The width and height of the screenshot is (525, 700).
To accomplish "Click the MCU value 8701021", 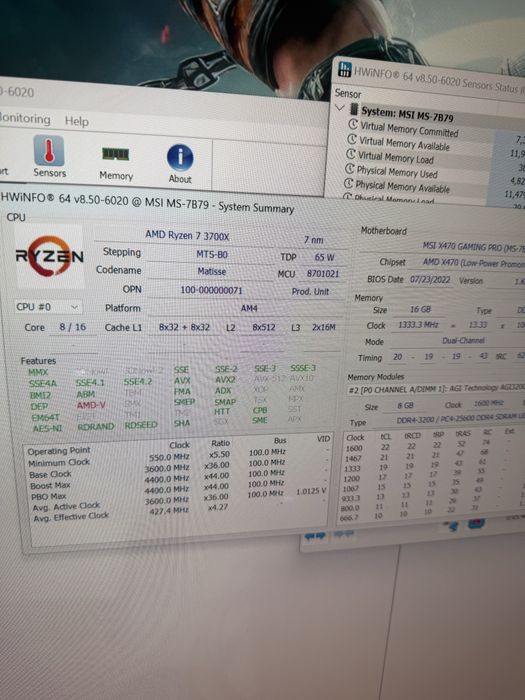I will pos(323,274).
